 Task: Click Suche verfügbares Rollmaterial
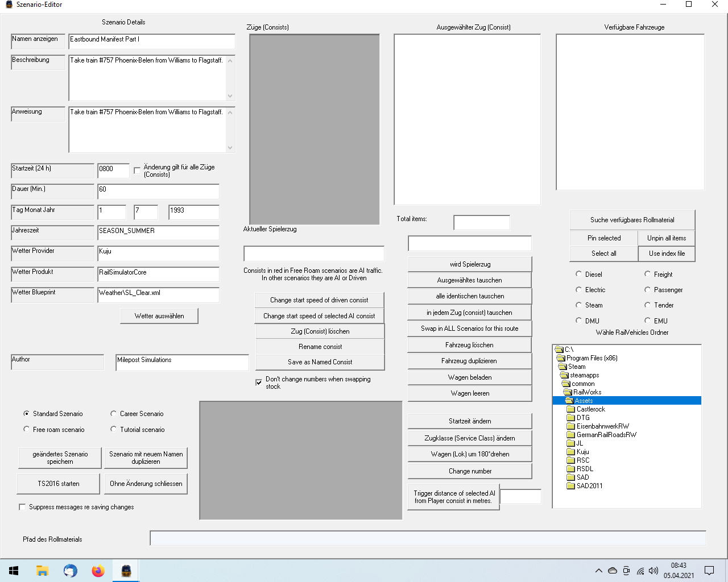point(632,220)
